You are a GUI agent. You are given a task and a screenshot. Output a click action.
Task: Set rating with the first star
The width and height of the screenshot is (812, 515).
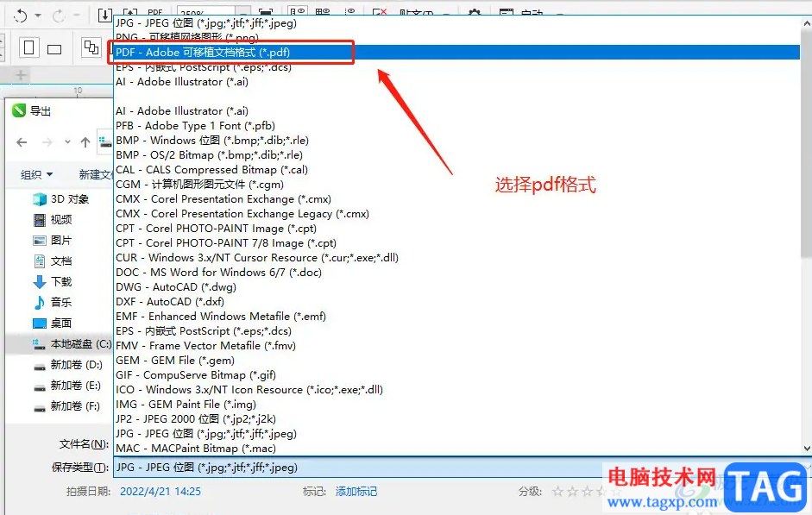(557, 492)
